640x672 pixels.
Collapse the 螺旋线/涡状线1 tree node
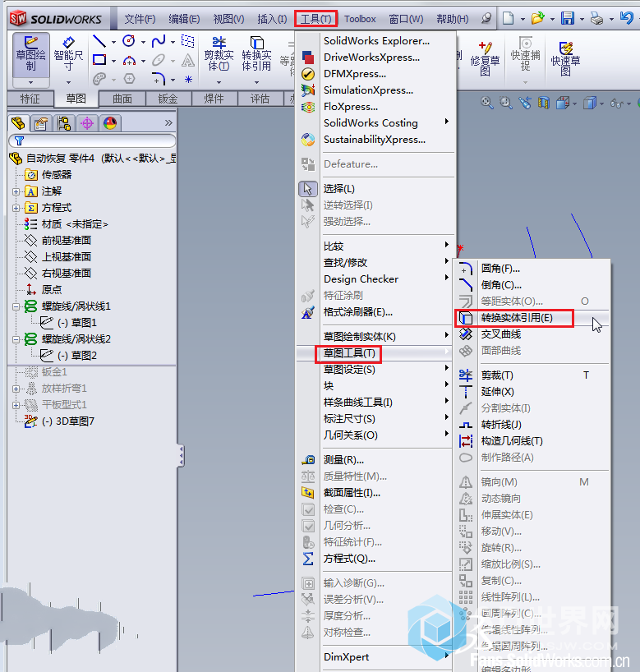click(x=16, y=306)
